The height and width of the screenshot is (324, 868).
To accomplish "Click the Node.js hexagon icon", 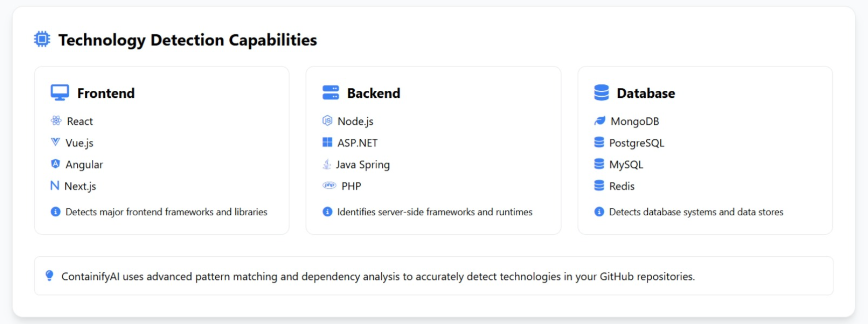I will click(x=327, y=121).
